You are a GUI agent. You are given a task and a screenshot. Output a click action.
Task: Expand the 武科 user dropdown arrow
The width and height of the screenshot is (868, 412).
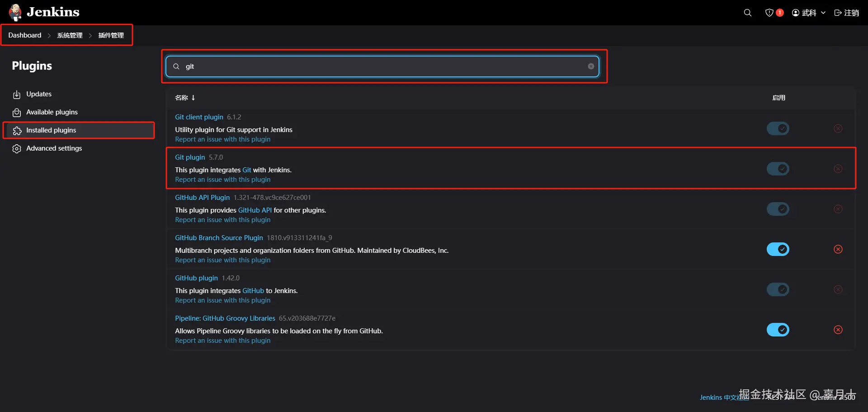point(823,13)
